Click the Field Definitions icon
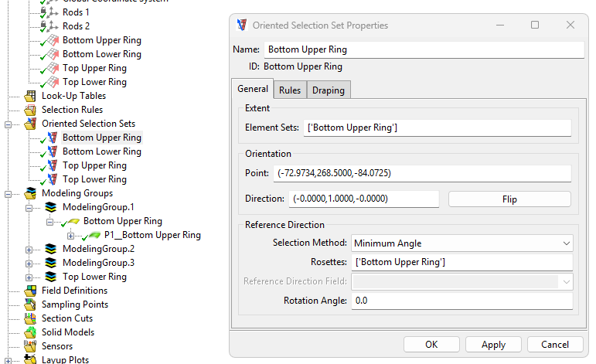Viewport: 596px width, 364px height. pos(31,291)
